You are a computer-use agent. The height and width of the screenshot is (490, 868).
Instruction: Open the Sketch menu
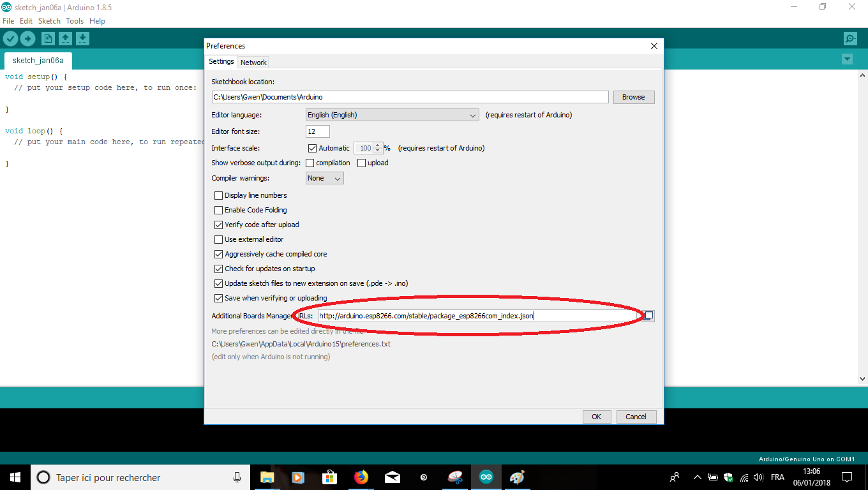tap(49, 21)
